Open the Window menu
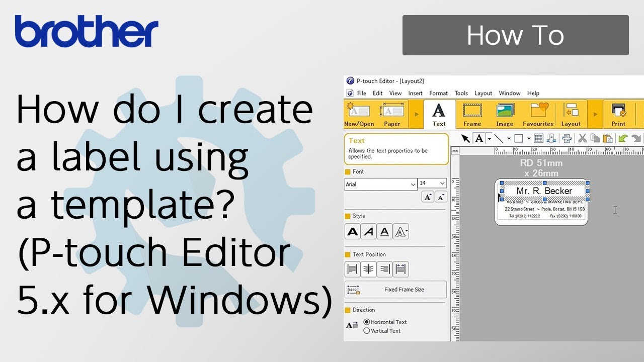 (510, 93)
